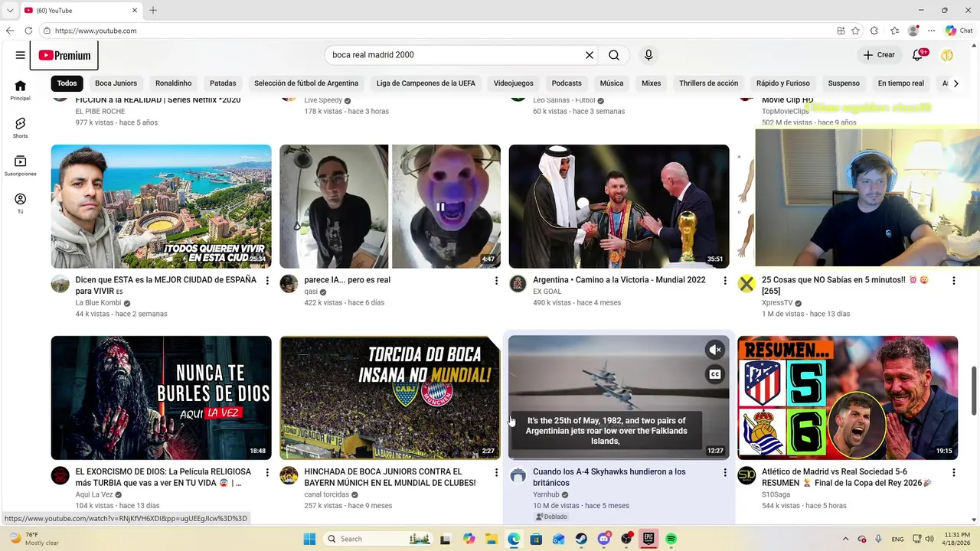The width and height of the screenshot is (980, 551).
Task: Go to Principal in the sidebar
Action: (20, 90)
